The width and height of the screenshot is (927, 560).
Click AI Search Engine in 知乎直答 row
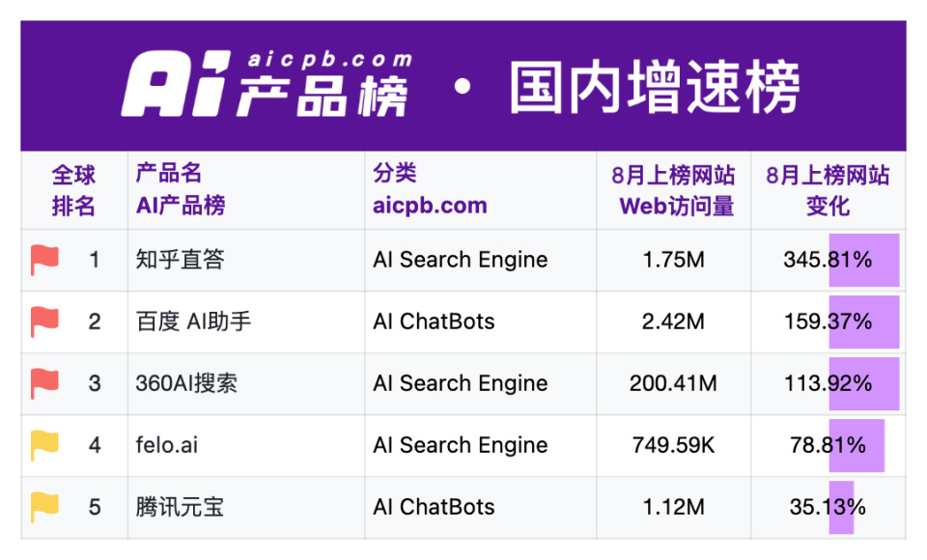click(460, 260)
